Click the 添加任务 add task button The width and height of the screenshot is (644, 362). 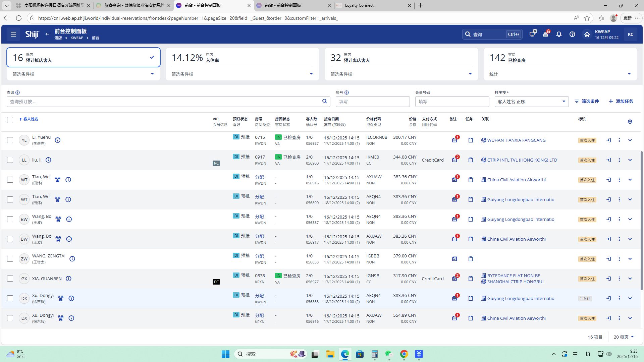click(621, 101)
